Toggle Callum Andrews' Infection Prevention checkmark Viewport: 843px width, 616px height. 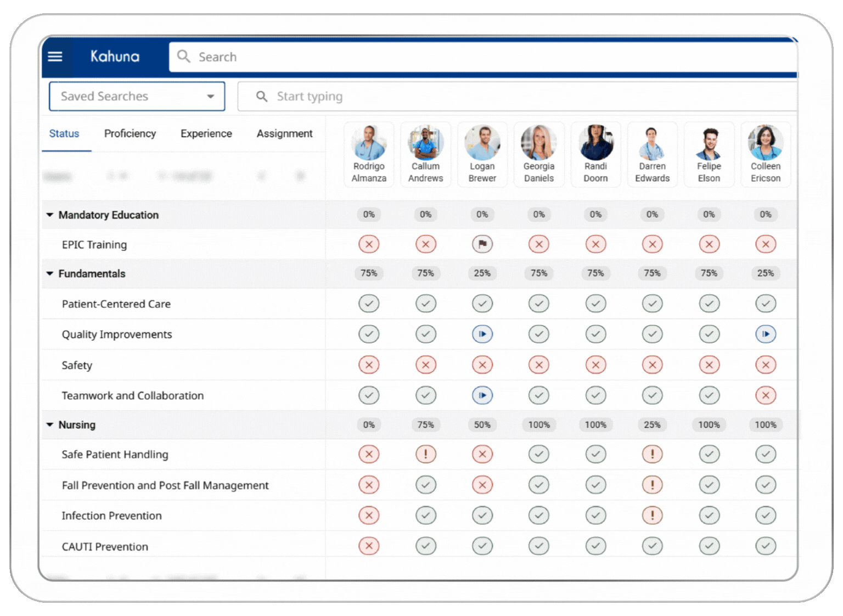pos(426,515)
